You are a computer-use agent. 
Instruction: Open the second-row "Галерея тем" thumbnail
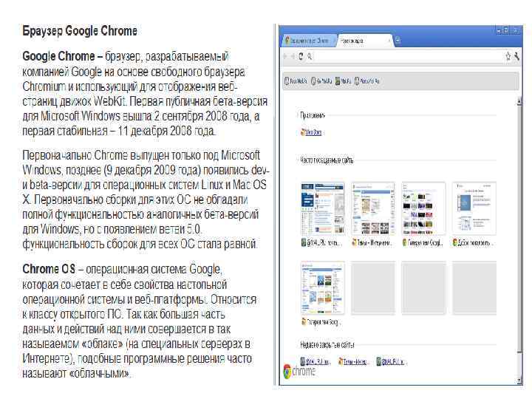point(323,288)
